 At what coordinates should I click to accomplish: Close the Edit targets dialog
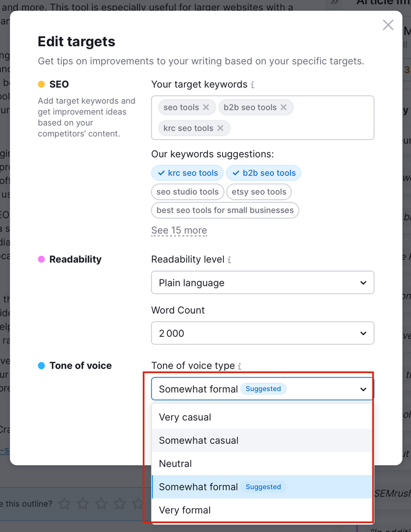pos(388,25)
